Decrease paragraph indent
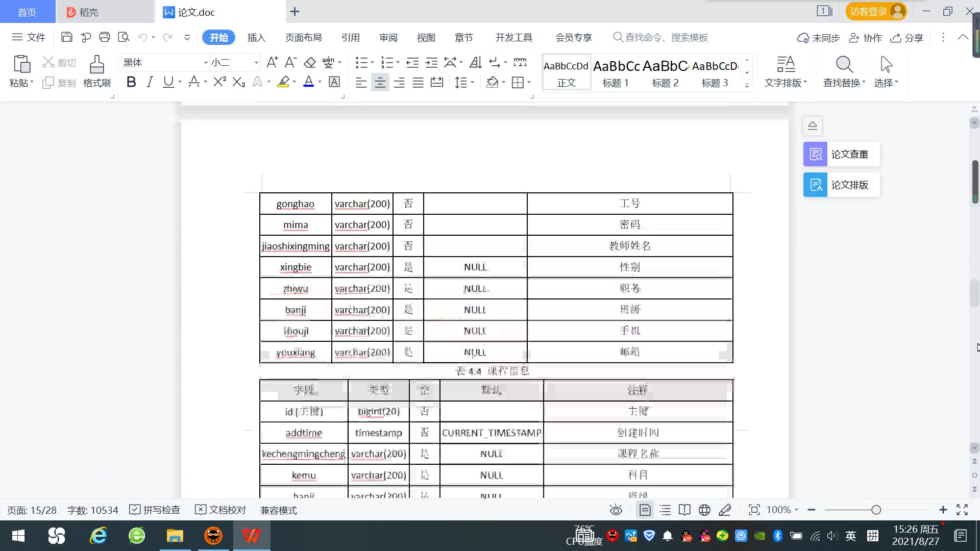 coord(412,62)
